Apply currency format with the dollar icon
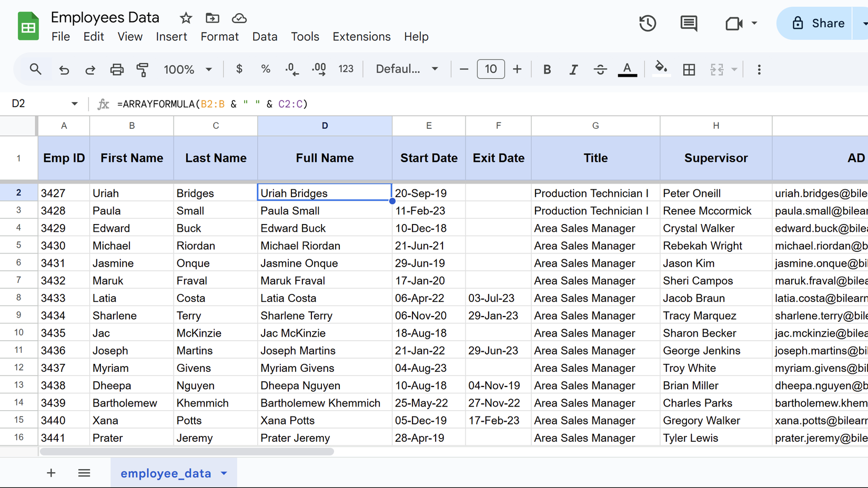Screen dimensions: 868x488 point(239,69)
